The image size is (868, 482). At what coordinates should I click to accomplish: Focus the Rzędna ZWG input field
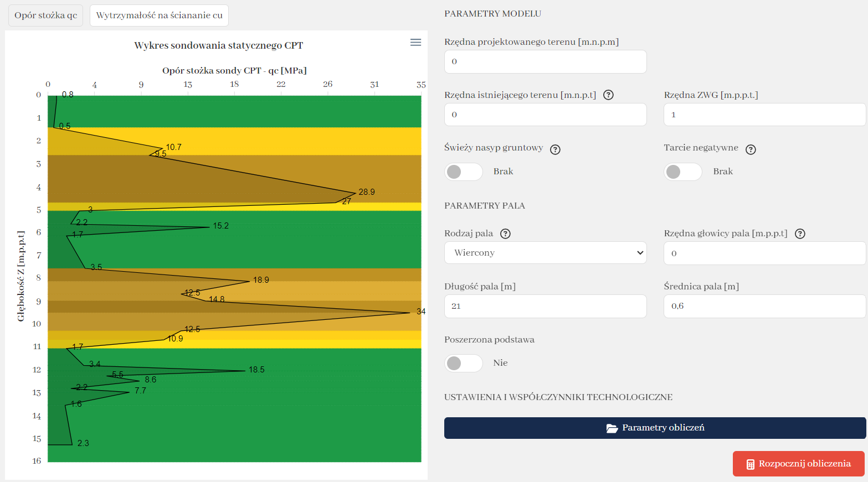point(764,115)
